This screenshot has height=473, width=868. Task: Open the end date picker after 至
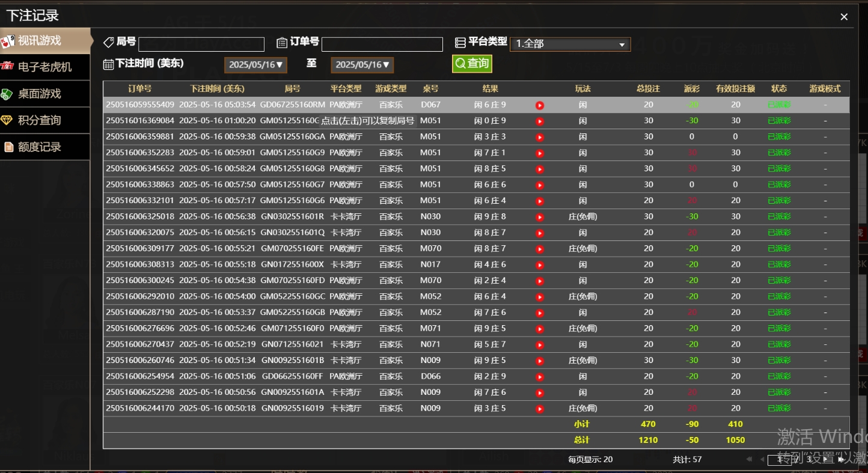[362, 65]
